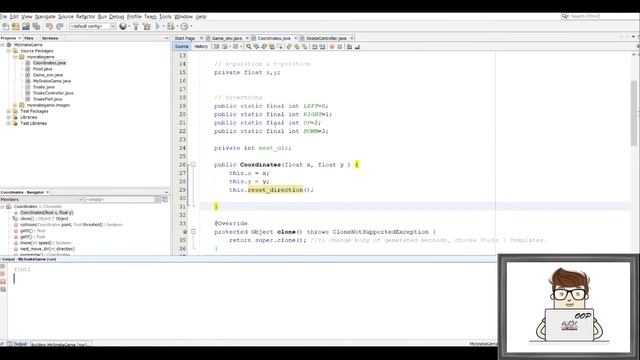Switch to the Game_env.java editor tab
The image size is (640, 360).
pos(227,38)
